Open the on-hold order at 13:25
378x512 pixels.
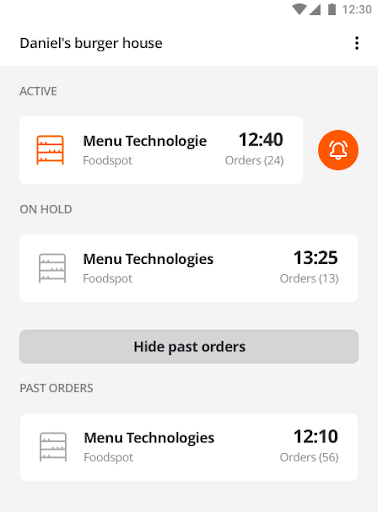[x=189, y=268]
